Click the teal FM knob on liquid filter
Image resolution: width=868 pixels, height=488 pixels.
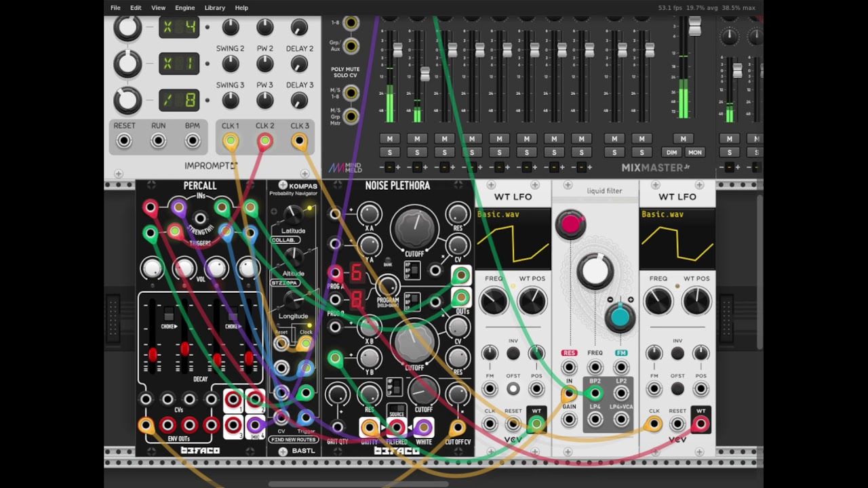coord(620,317)
